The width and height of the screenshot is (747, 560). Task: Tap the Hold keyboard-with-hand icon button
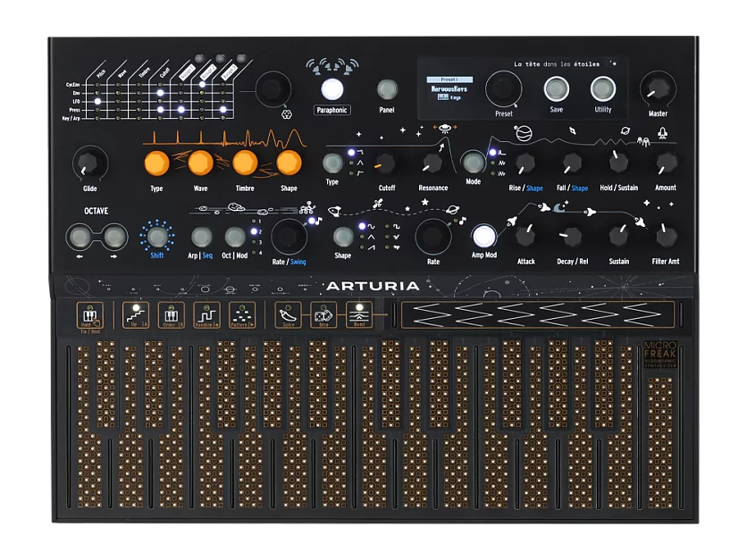point(89,315)
